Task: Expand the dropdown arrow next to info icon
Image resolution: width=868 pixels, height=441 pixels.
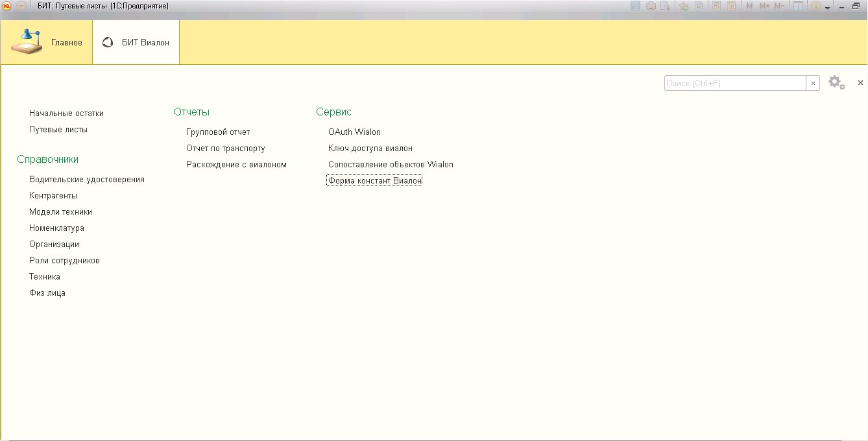Action: tap(828, 6)
